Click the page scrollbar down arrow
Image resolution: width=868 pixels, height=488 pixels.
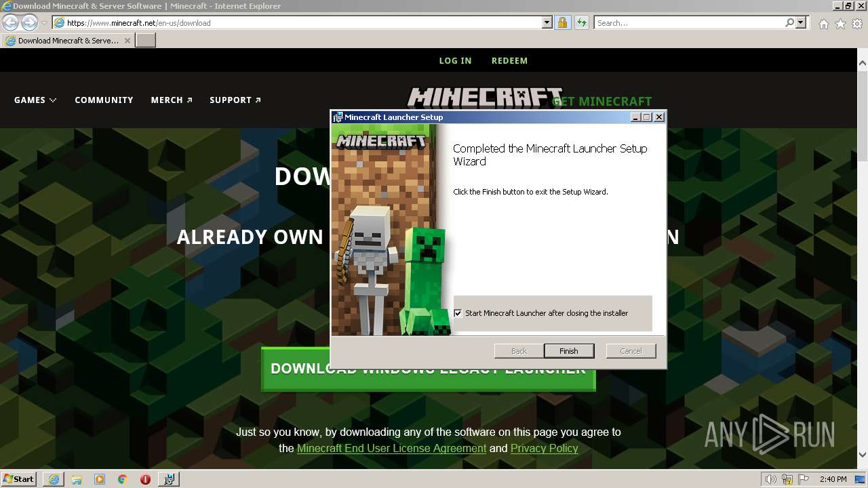863,455
